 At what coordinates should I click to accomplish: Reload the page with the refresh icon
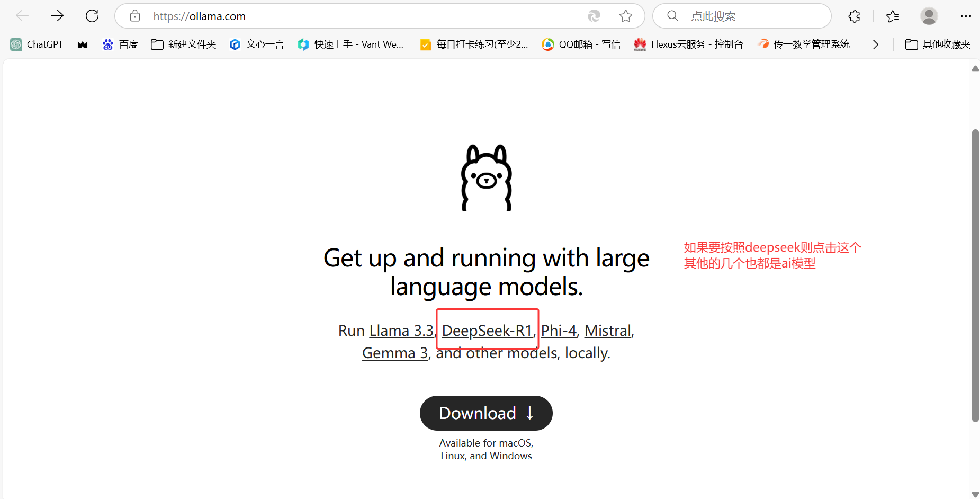[92, 16]
